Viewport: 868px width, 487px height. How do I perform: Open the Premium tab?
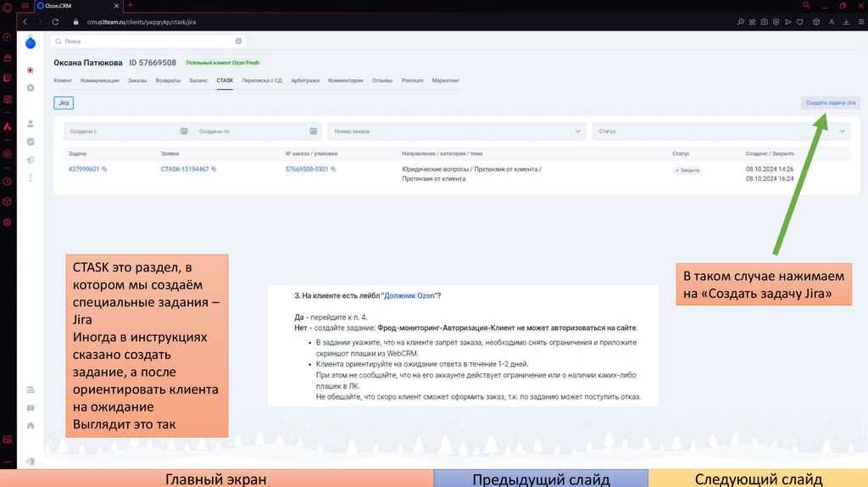(413, 81)
